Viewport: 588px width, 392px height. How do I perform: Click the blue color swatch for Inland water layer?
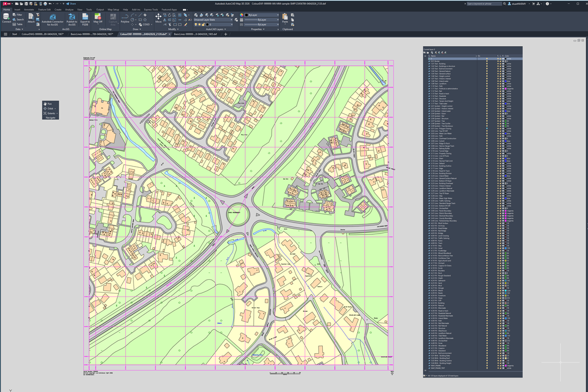coord(506,81)
